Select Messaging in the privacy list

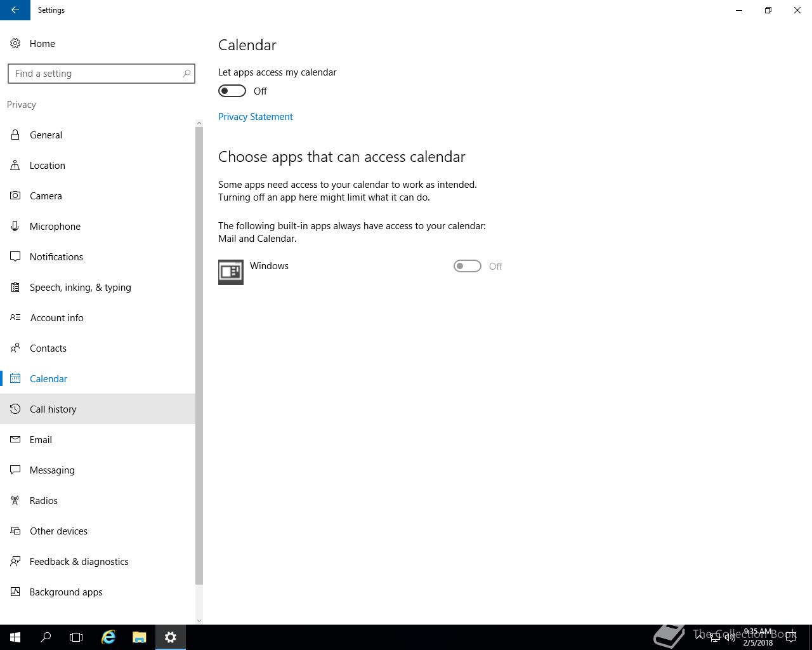tap(98, 470)
